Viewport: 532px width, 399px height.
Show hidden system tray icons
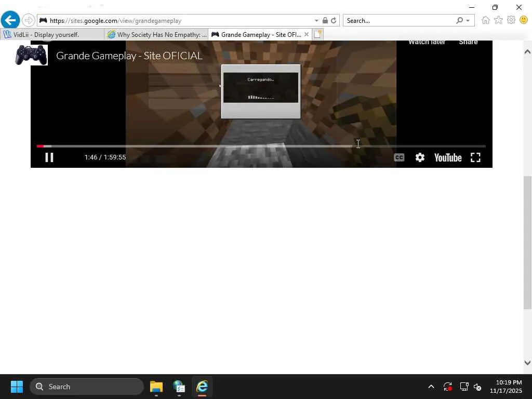pyautogui.click(x=431, y=387)
